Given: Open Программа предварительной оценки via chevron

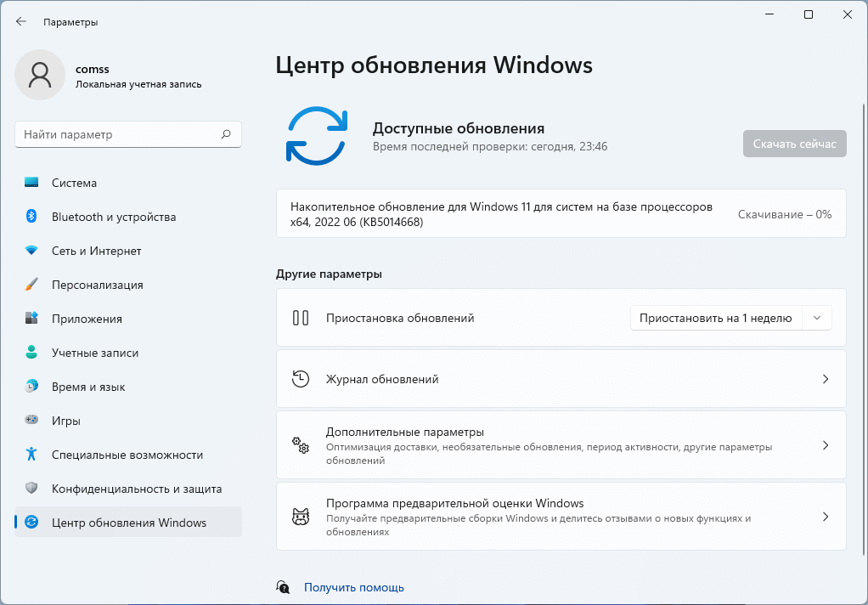Looking at the screenshot, I should 826,517.
